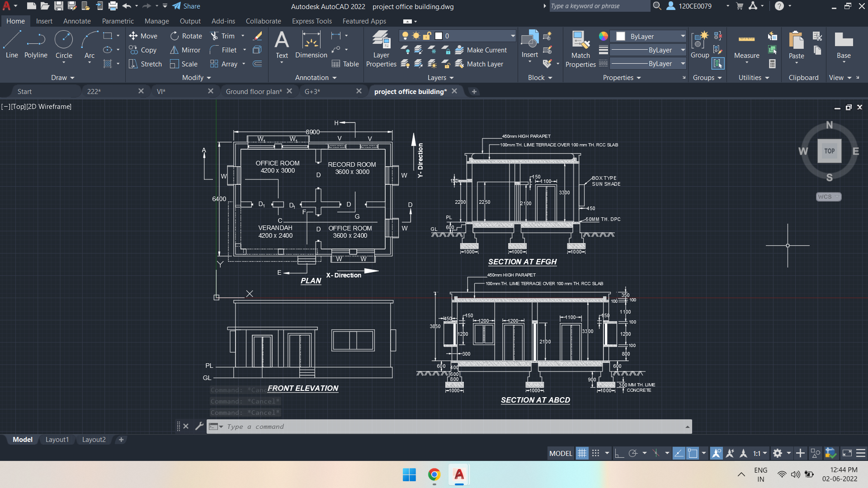Image resolution: width=868 pixels, height=488 pixels.
Task: Lock layer 0 using the padlock icon
Action: click(427, 35)
